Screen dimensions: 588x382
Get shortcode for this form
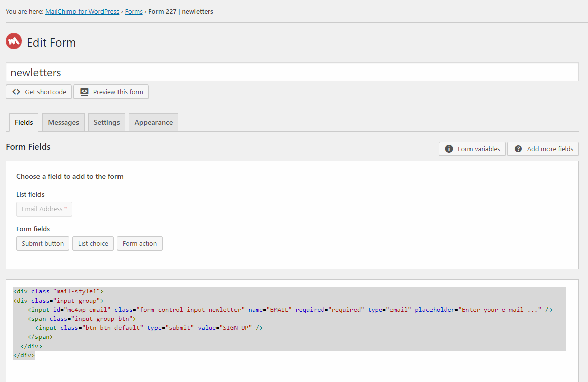point(38,92)
